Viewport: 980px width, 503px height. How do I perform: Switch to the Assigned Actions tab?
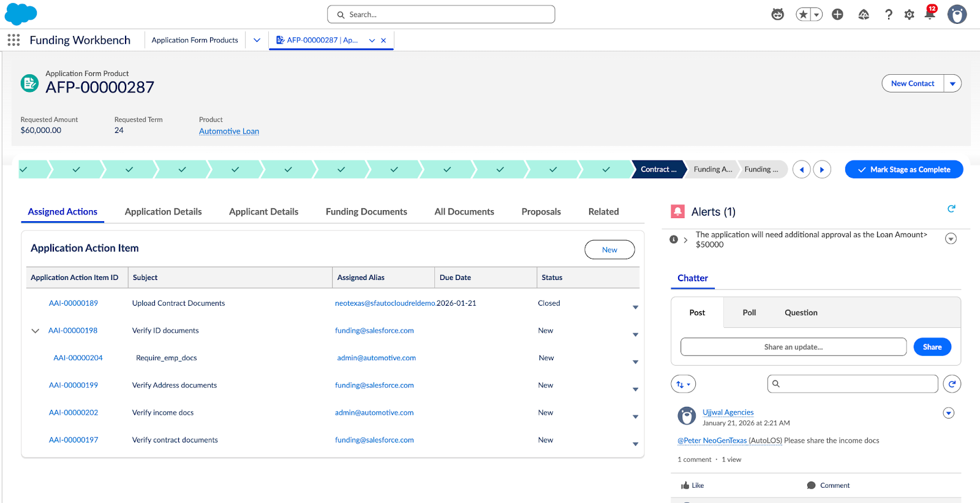(62, 211)
